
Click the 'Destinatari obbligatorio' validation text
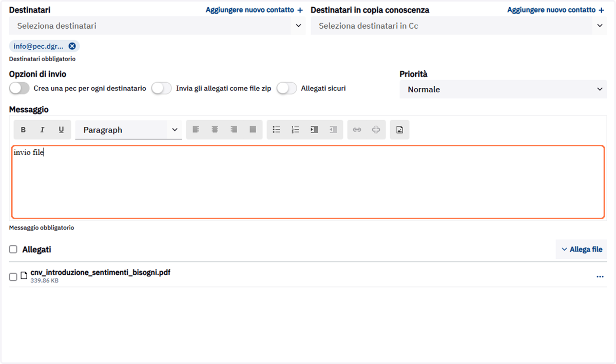click(x=43, y=59)
